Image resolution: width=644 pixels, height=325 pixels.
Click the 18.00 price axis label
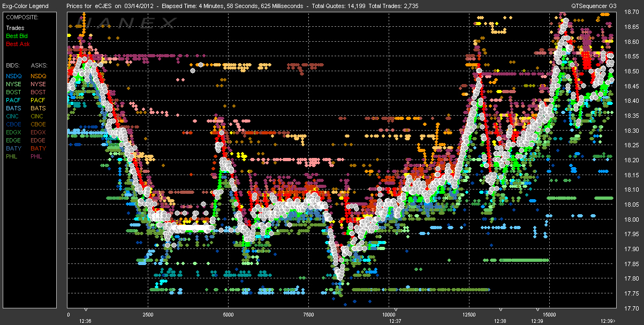pos(632,220)
